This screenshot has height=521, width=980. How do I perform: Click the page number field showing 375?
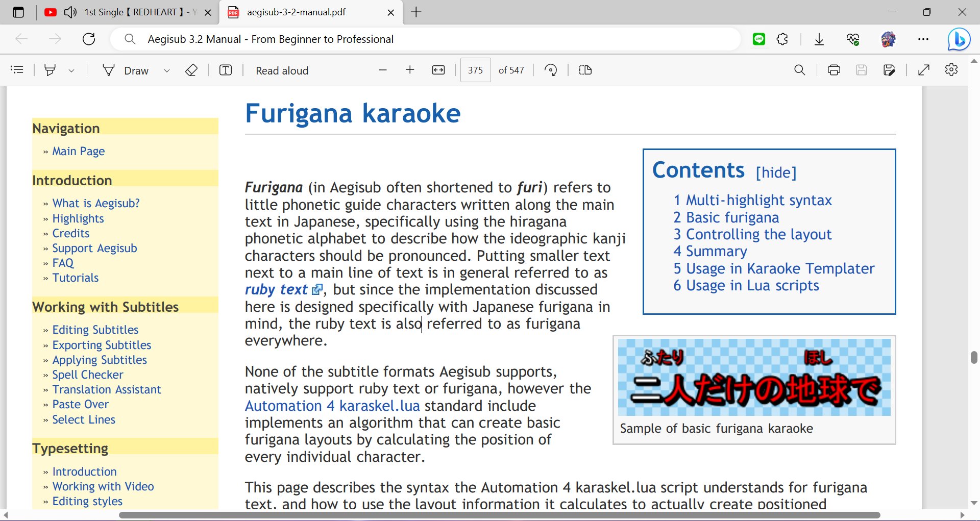point(475,70)
